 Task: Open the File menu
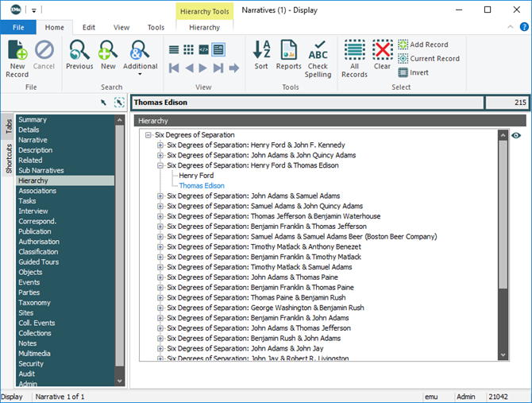18,27
